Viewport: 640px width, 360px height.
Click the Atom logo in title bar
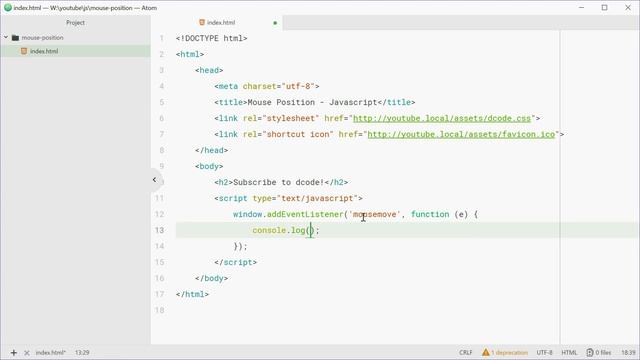7,7
